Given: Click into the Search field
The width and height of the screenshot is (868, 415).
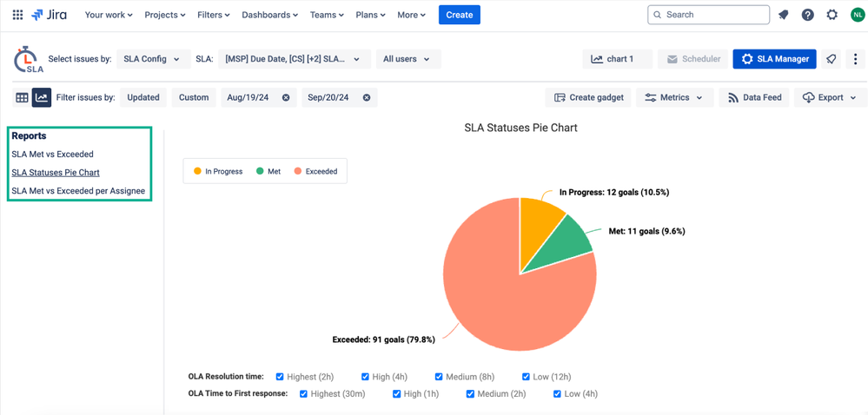Looking at the screenshot, I should tap(709, 15).
